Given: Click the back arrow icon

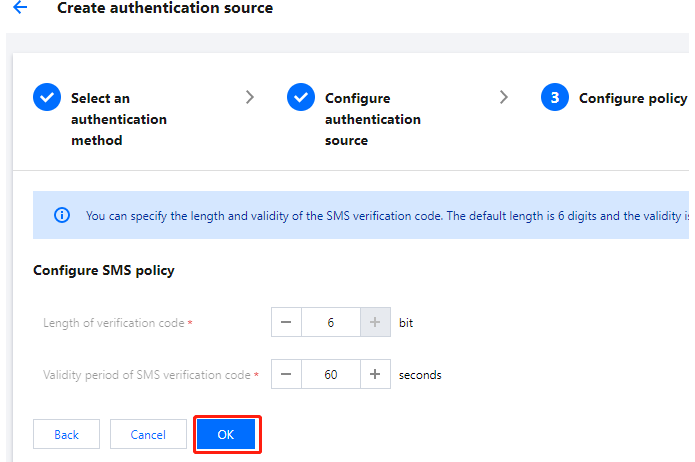Looking at the screenshot, I should (x=20, y=7).
